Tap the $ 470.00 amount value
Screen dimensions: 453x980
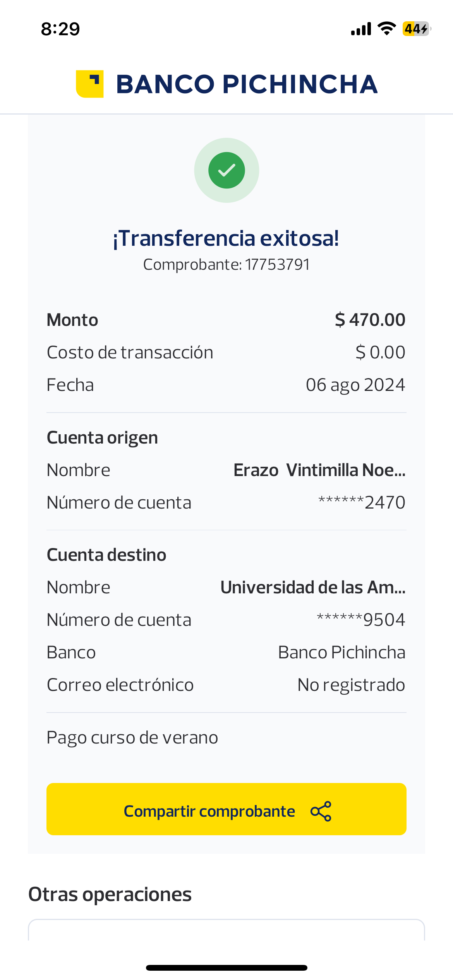point(370,320)
